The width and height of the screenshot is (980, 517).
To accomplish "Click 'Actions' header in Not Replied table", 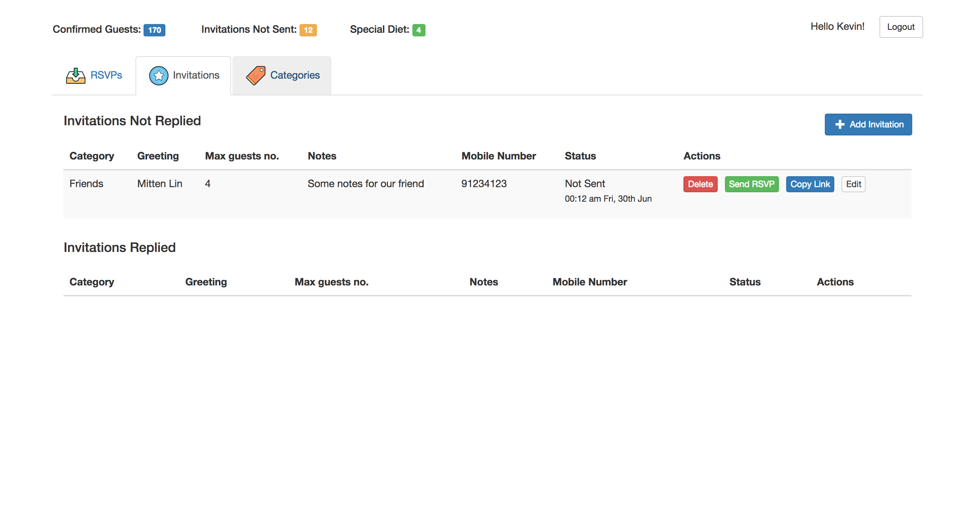I will (702, 156).
